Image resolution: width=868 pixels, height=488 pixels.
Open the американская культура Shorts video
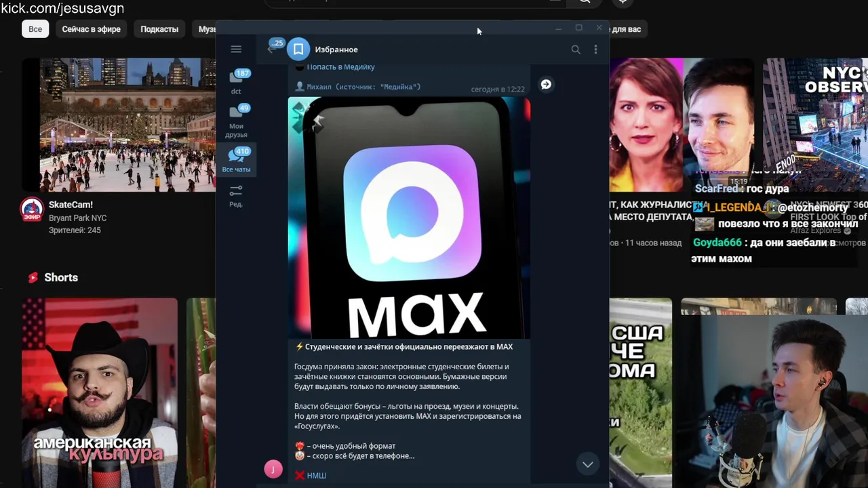pos(99,393)
